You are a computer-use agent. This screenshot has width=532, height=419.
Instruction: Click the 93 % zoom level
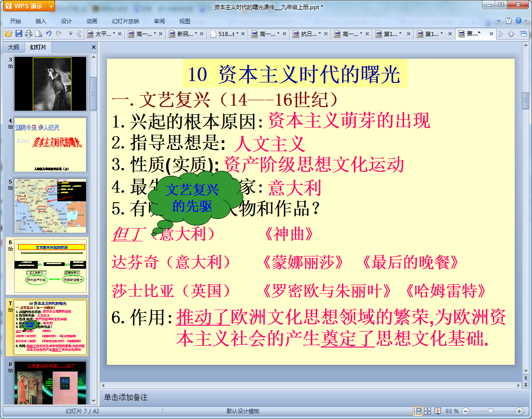click(452, 411)
